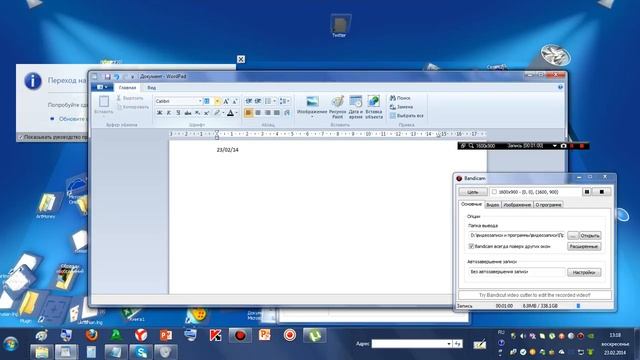This screenshot has height=360, width=640.
Task: Click the Цель button in Bandicam
Action: tap(473, 191)
